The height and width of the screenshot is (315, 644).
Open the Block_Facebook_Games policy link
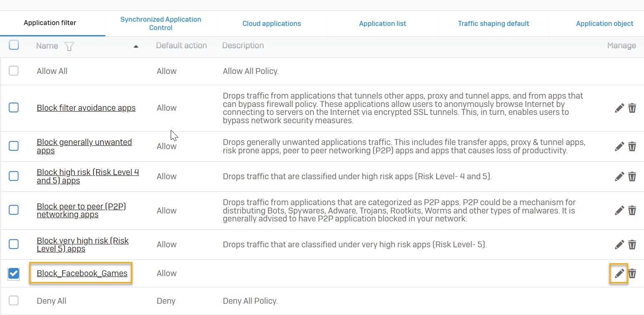82,273
